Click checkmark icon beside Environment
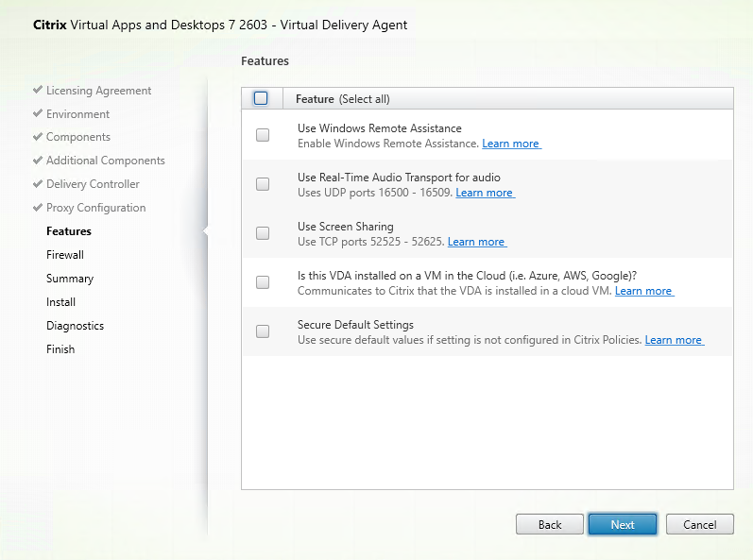Image resolution: width=753 pixels, height=560 pixels. [38, 113]
